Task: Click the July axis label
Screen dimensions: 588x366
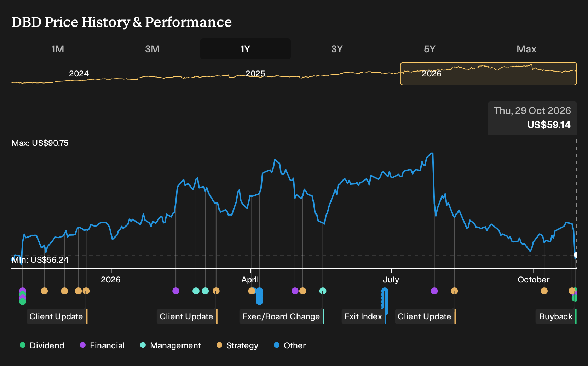Action: (391, 280)
